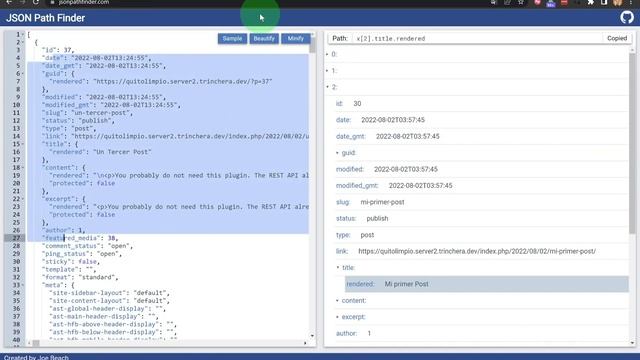Screen dimensions: 640x360
Task: Click the JSON Path Finder title
Action: (x=45, y=18)
